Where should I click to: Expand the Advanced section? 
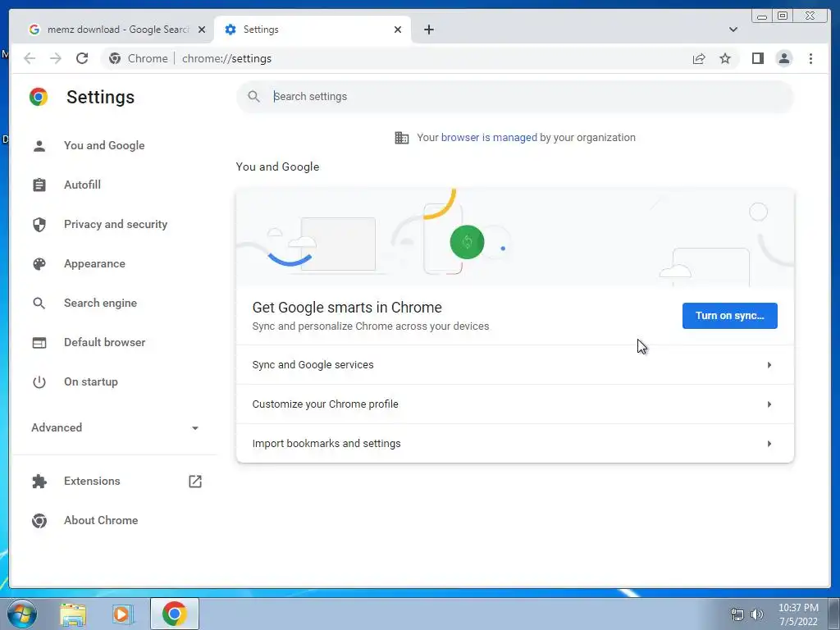click(x=115, y=427)
